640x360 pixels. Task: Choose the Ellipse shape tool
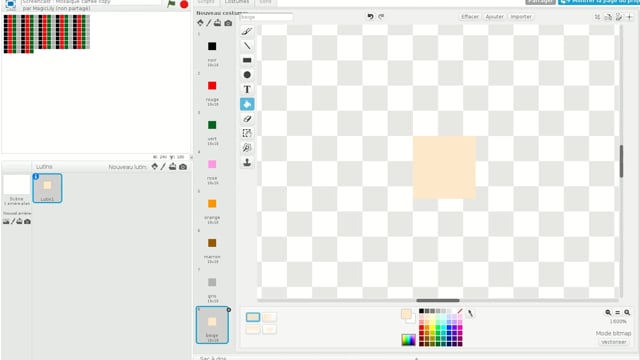(247, 75)
